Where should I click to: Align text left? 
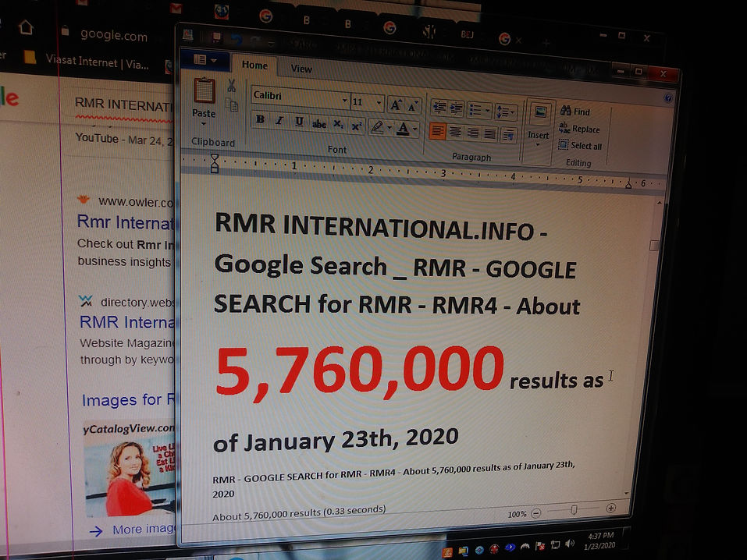437,131
